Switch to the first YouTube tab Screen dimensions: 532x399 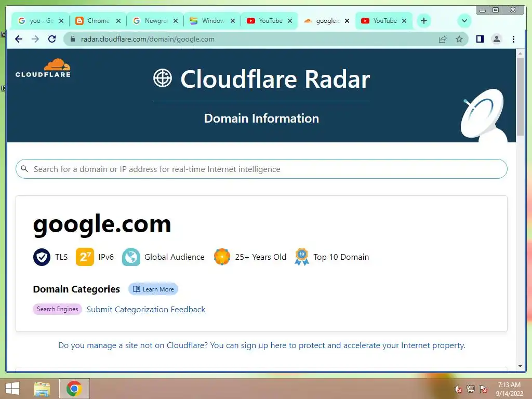(x=270, y=21)
